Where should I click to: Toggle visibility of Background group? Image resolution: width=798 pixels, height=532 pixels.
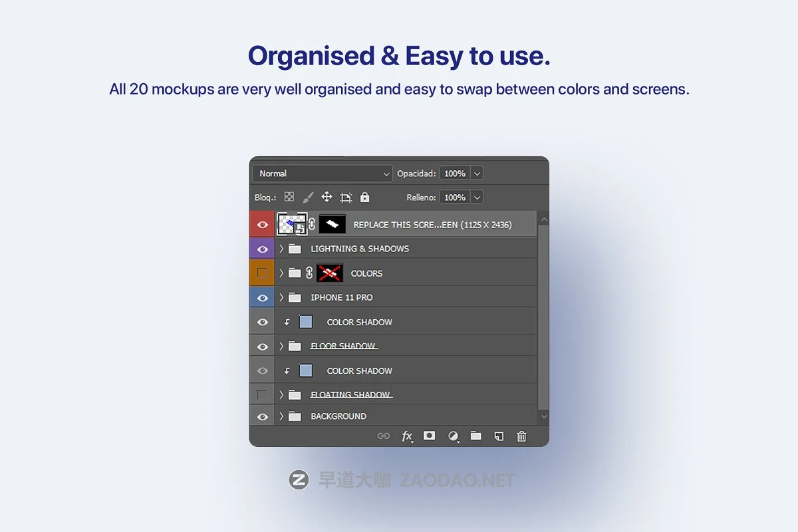262,417
